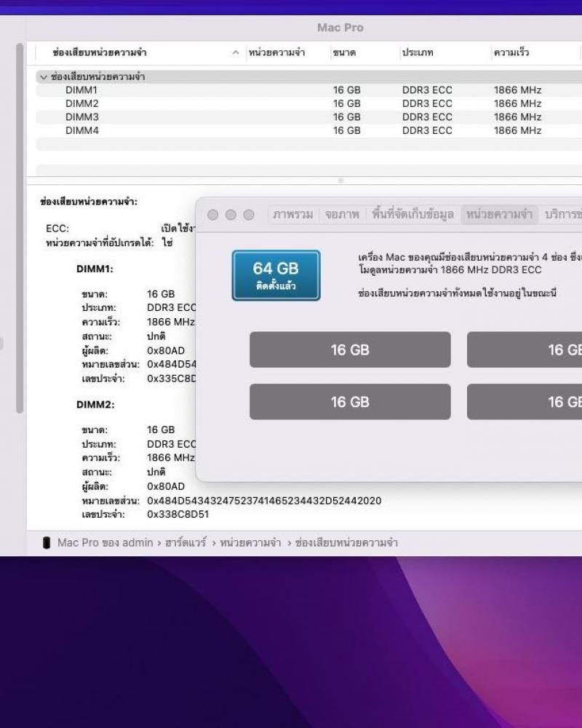This screenshot has height=728, width=582.
Task: Click the 16 GB size cell of DIMM1 row
Action: [x=347, y=90]
